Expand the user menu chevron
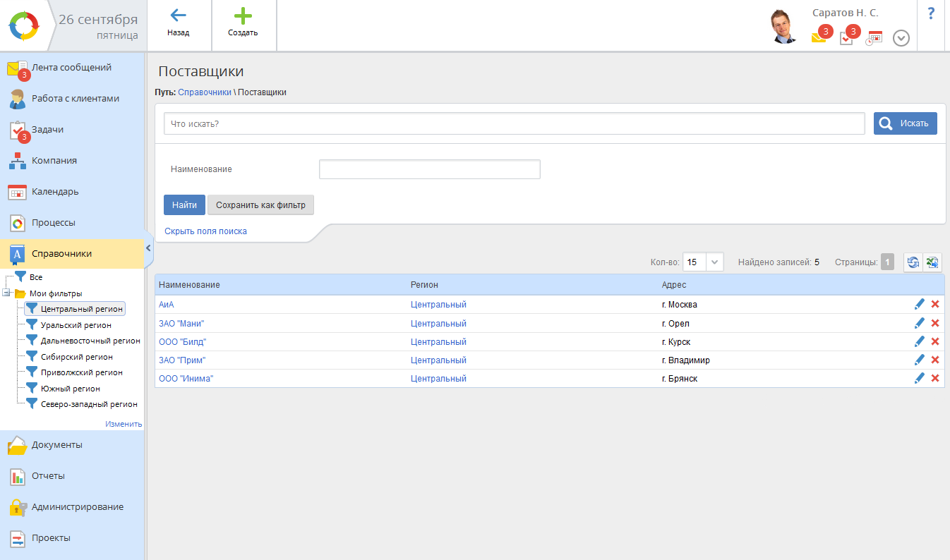 901,38
